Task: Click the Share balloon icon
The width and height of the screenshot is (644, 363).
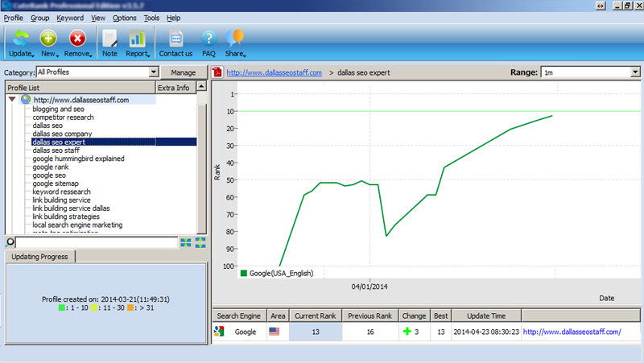Action: point(235,38)
